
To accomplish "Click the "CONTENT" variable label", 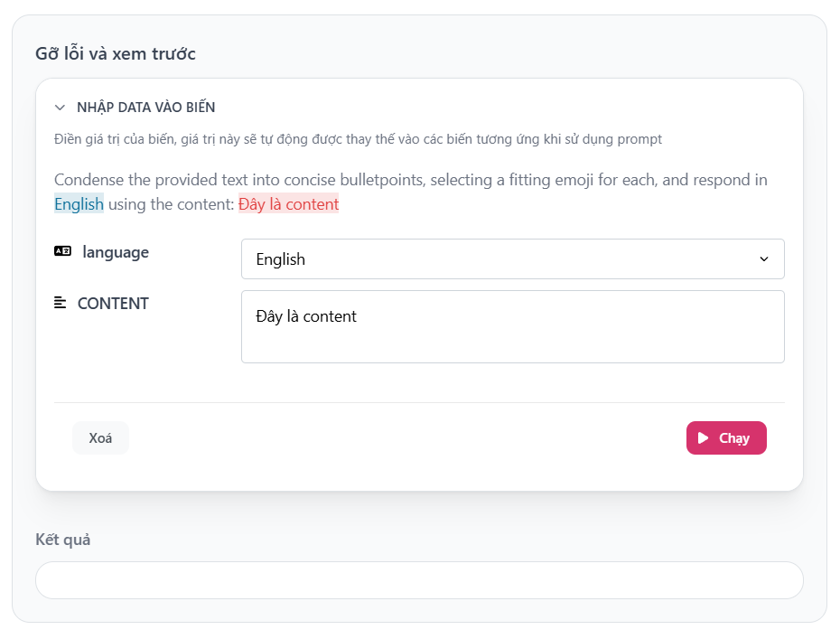I will pos(113,304).
